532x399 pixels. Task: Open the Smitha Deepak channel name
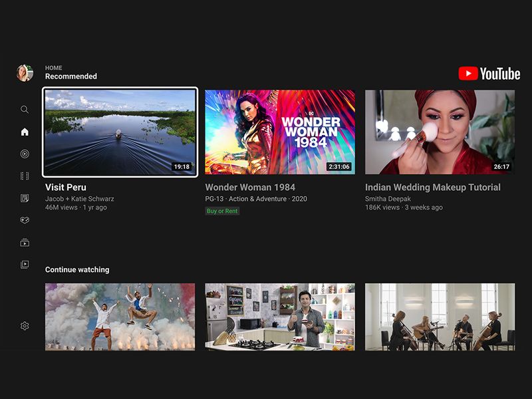pyautogui.click(x=388, y=199)
